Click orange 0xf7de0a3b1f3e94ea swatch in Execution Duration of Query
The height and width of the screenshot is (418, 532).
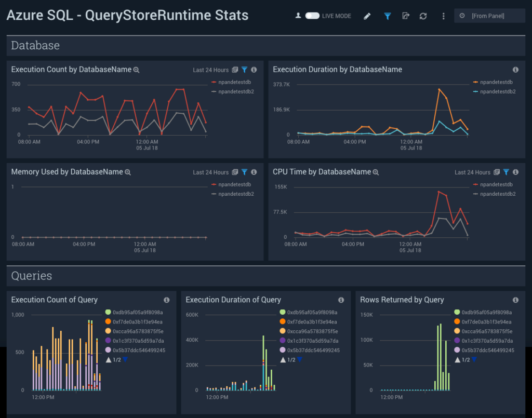[x=283, y=322]
